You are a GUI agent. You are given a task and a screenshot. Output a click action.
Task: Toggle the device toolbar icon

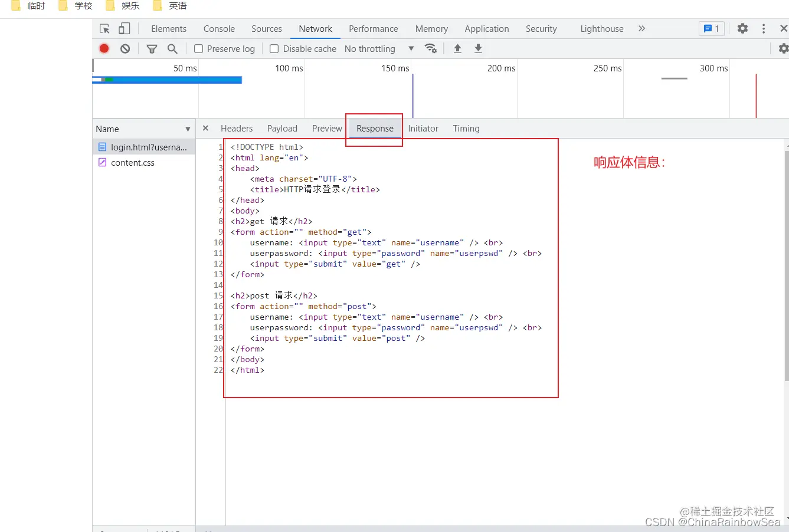(124, 28)
